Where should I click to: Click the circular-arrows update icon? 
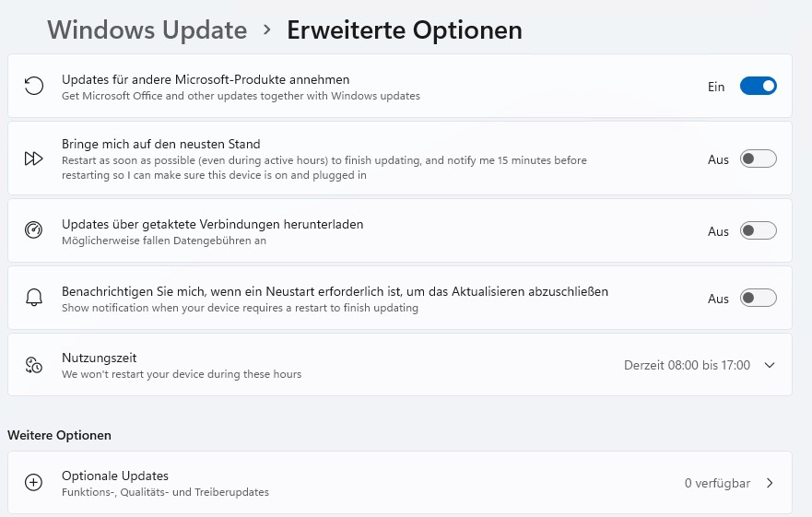click(x=34, y=87)
